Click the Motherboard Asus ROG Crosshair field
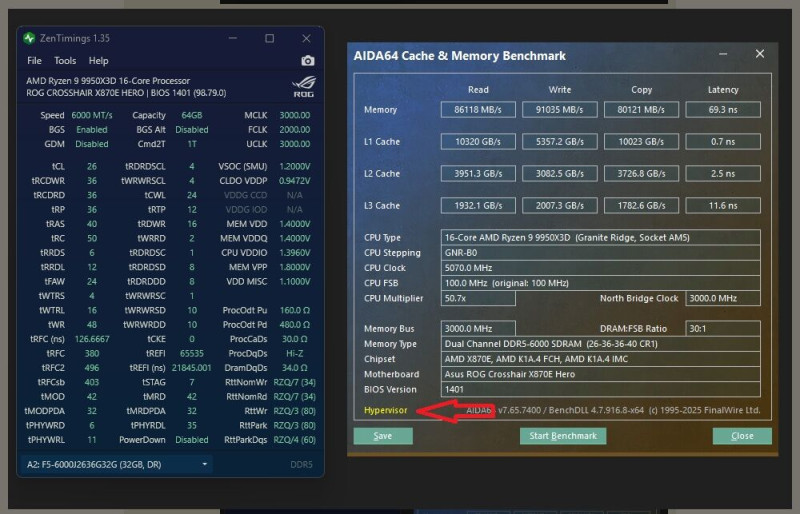 (601, 374)
